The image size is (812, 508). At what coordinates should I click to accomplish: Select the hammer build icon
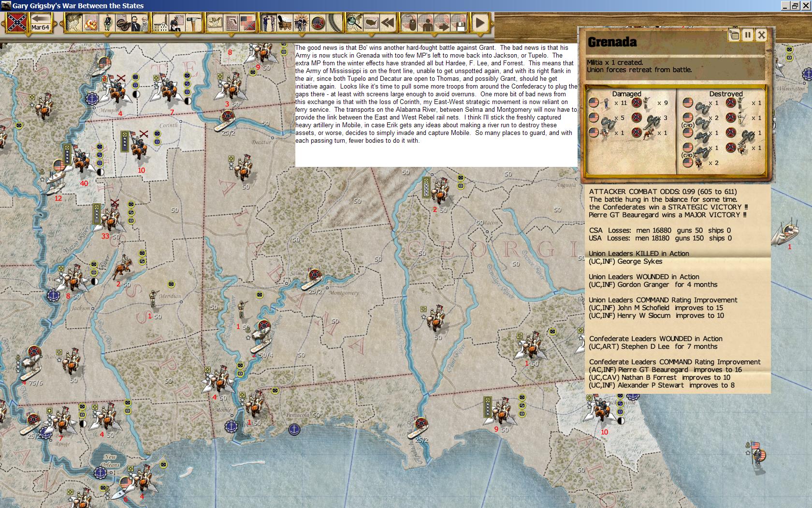pyautogui.click(x=193, y=23)
